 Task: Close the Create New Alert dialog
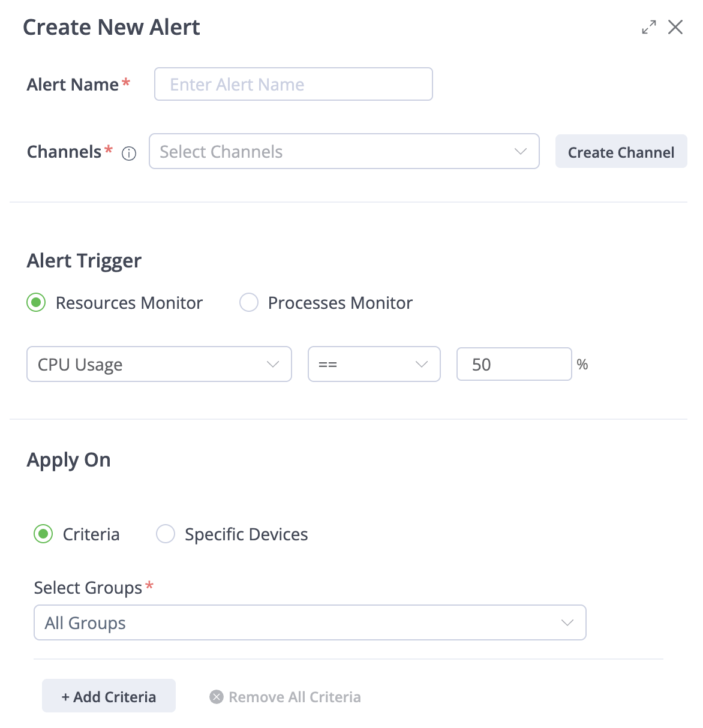675,28
